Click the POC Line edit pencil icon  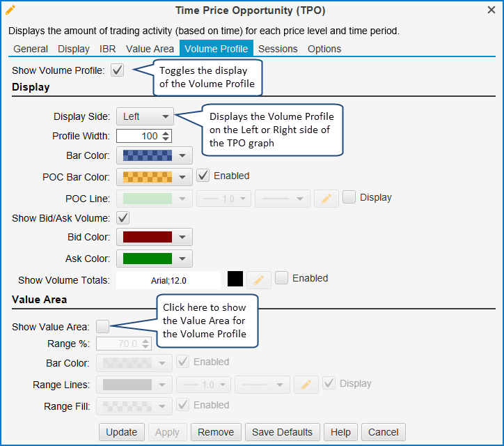(326, 199)
